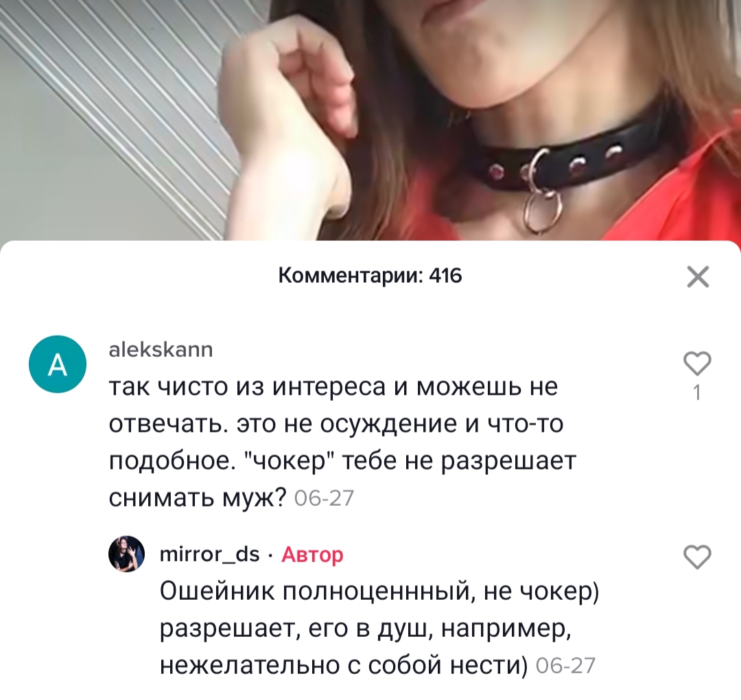
Task: Select alekskann's comment text to reply
Action: (342, 442)
